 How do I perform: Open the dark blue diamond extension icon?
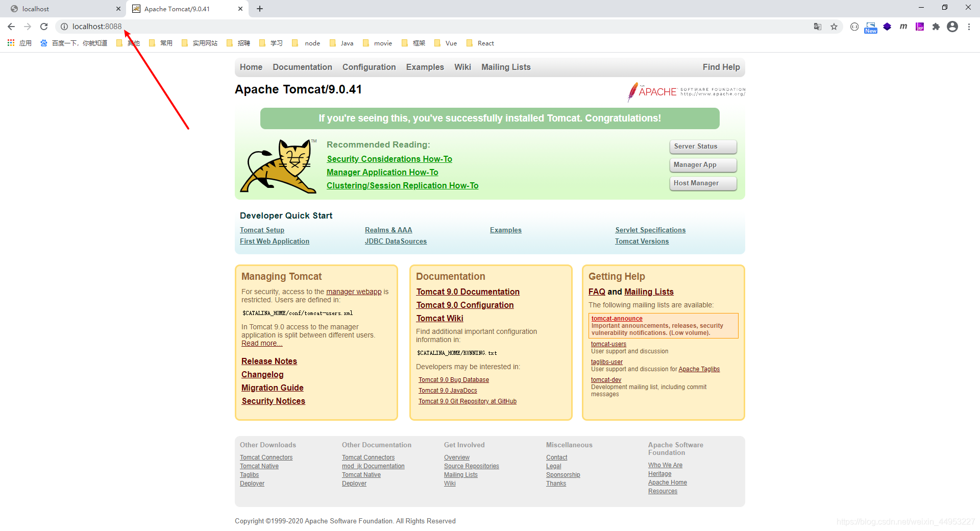tap(887, 27)
